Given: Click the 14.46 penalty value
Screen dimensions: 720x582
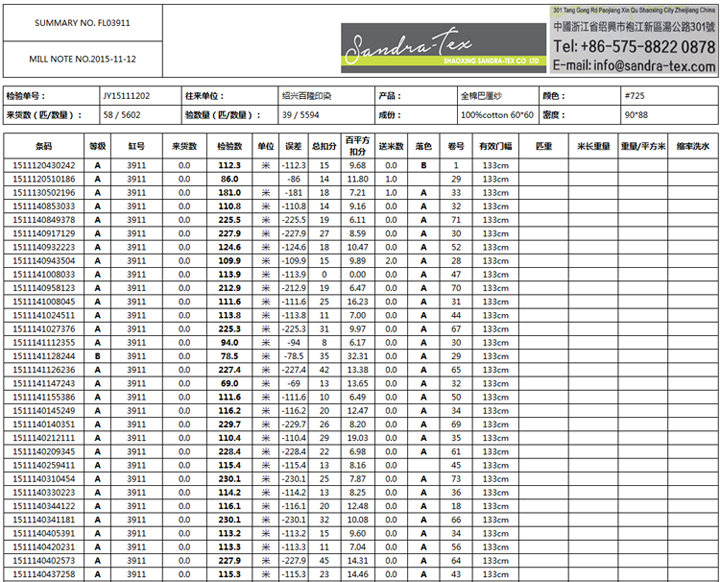Looking at the screenshot, I should click(357, 574).
